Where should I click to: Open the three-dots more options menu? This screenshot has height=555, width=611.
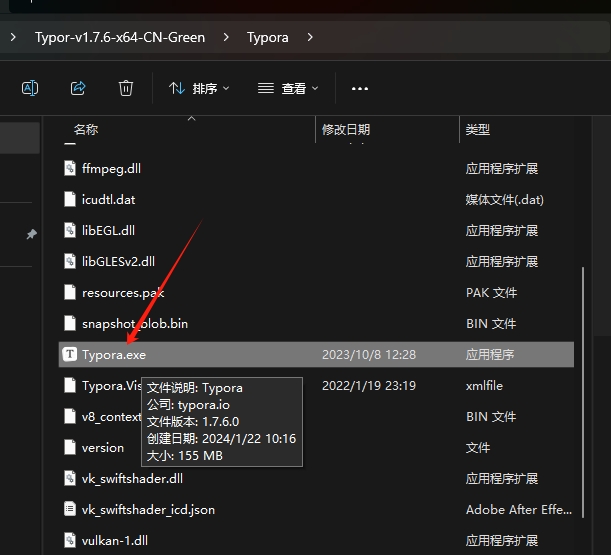pyautogui.click(x=360, y=89)
